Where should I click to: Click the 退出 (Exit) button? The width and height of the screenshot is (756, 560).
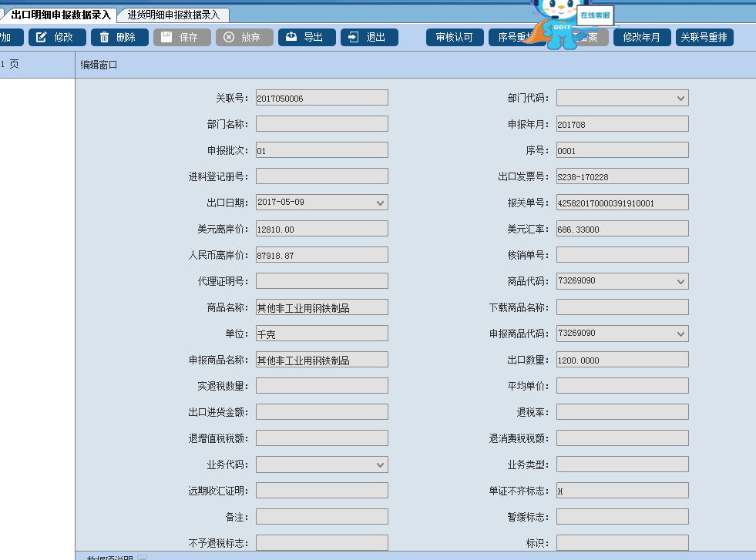tap(369, 37)
